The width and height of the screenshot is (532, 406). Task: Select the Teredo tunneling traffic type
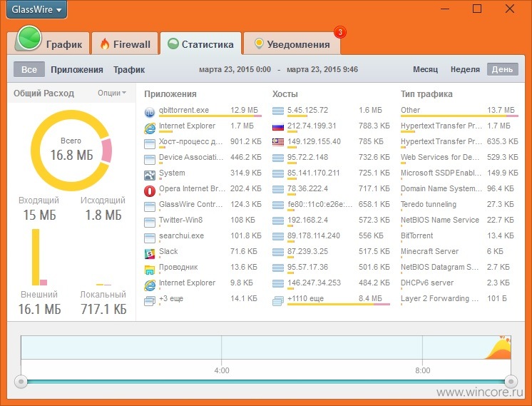(x=459, y=204)
